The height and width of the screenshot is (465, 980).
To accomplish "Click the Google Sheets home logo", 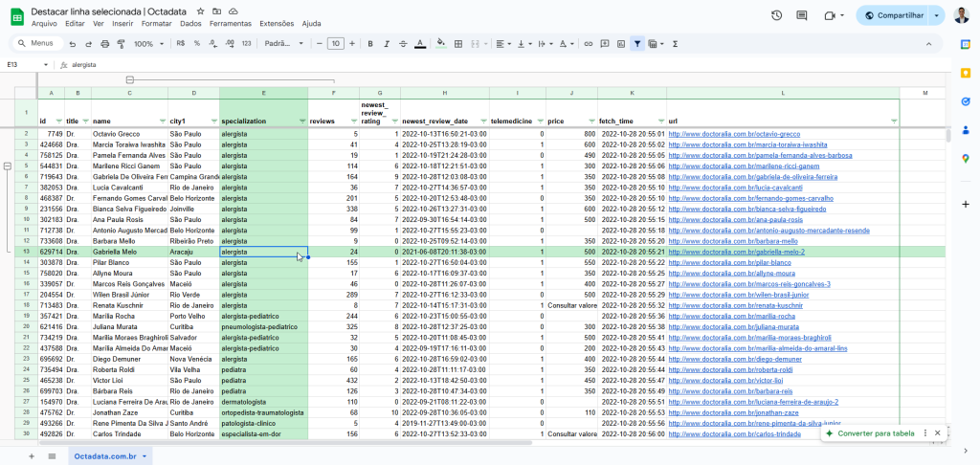I will pos(16,16).
